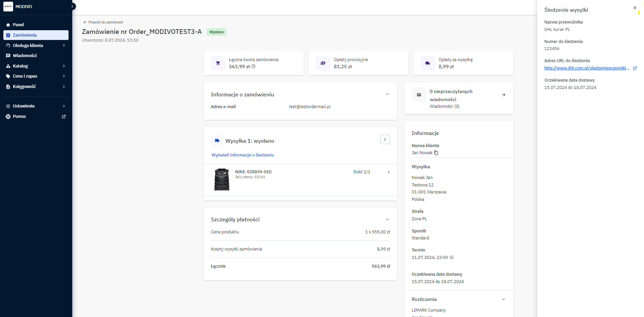Click the shipping fees truck icon
This screenshot has height=317, width=644.
point(428,63)
